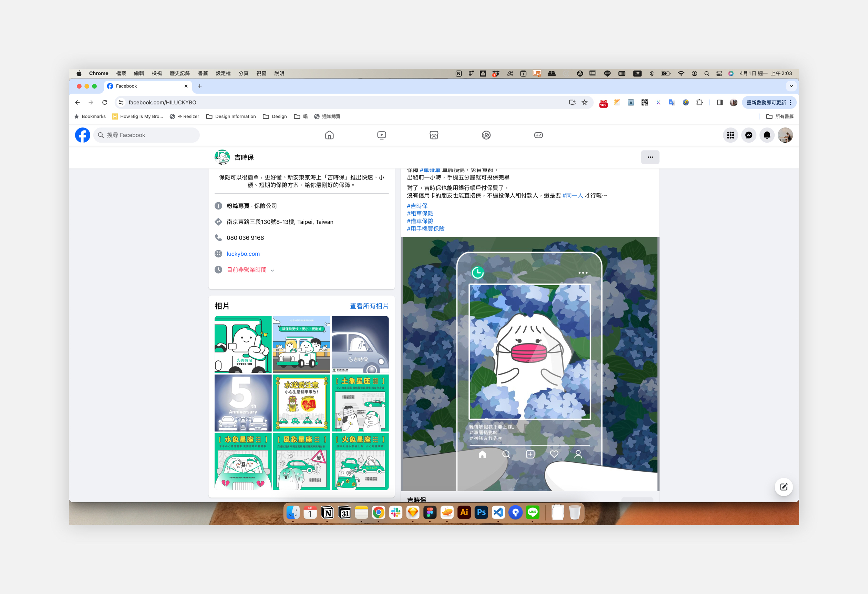Click the #同一人 hashtag in the post

pos(572,195)
